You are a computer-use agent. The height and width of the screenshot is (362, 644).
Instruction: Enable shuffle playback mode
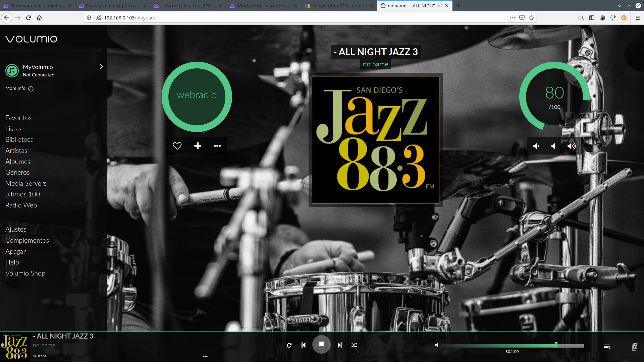(354, 345)
